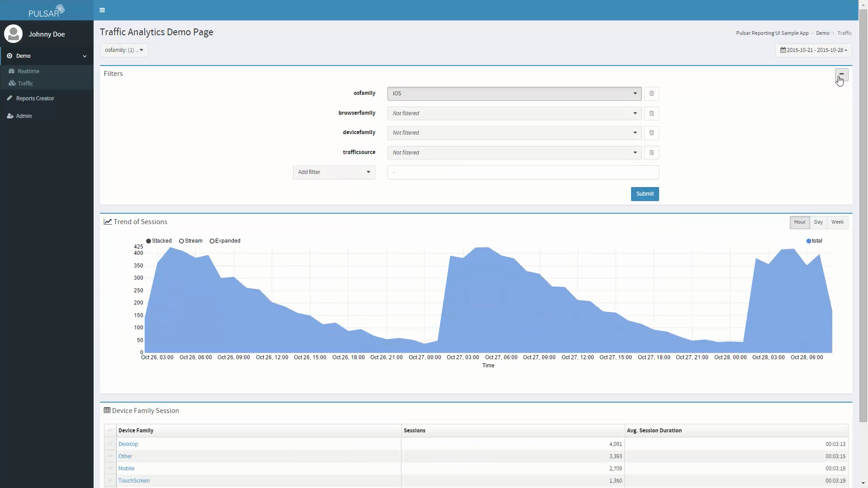Open the Realtime page in sidebar
The width and height of the screenshot is (868, 488).
(28, 71)
